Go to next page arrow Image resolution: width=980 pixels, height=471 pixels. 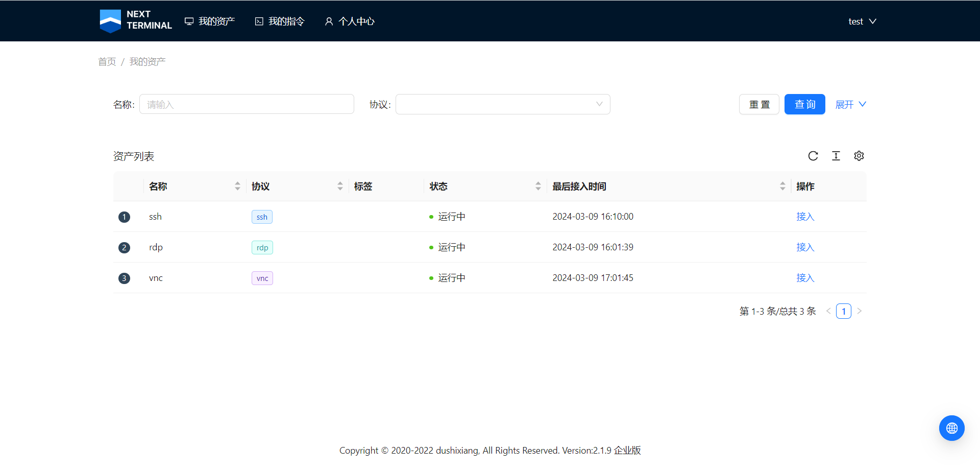(x=859, y=311)
